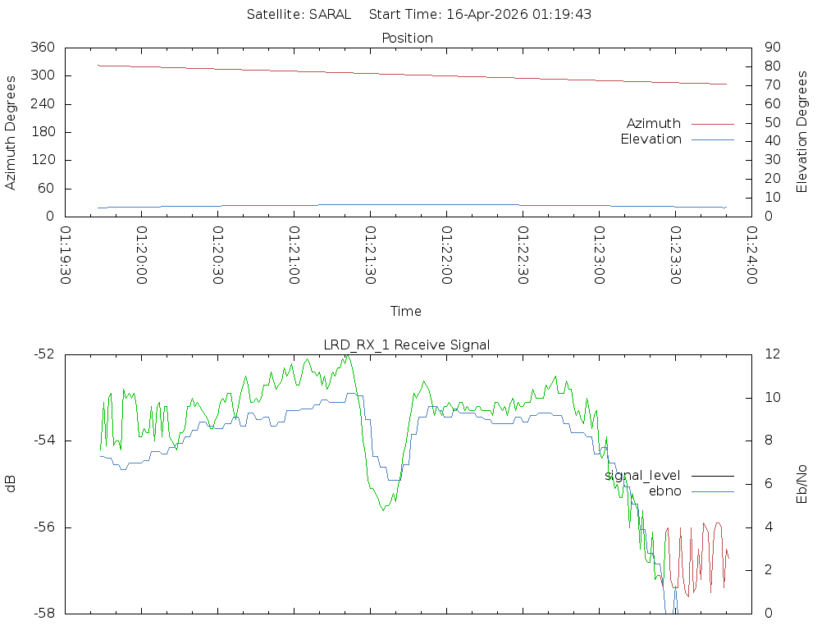Click the dB axis label
This screenshot has height=630, width=840.
[x=11, y=484]
